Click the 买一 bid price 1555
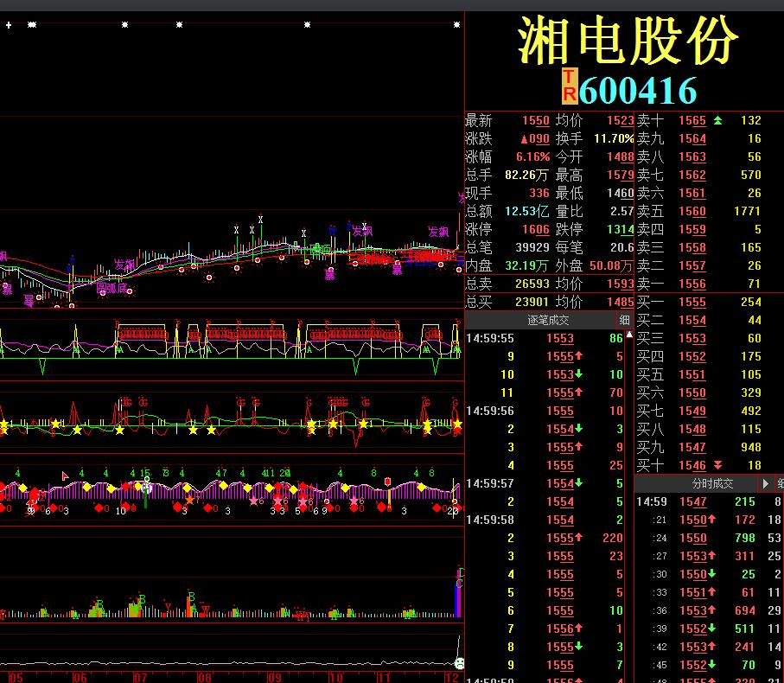This screenshot has height=683, width=784. (692, 302)
